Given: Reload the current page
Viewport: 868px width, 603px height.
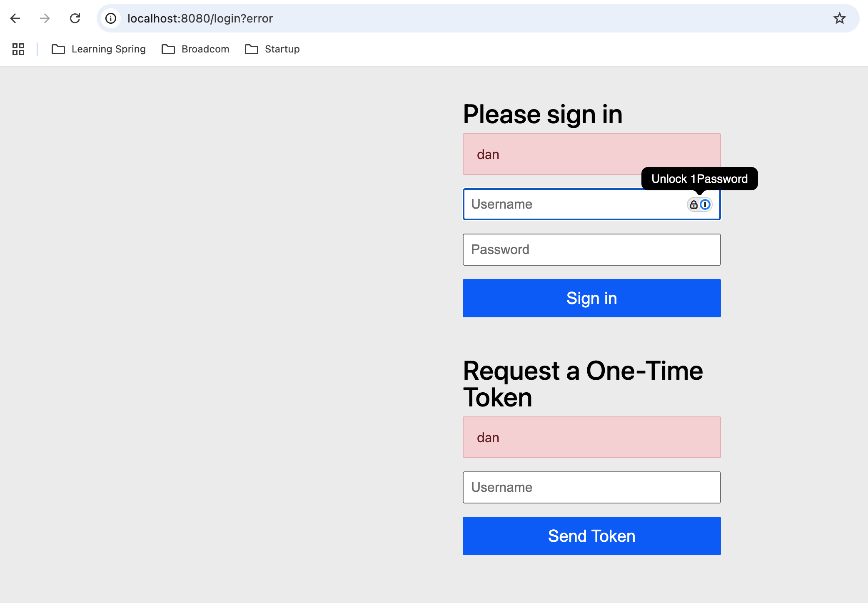Looking at the screenshot, I should click(75, 18).
